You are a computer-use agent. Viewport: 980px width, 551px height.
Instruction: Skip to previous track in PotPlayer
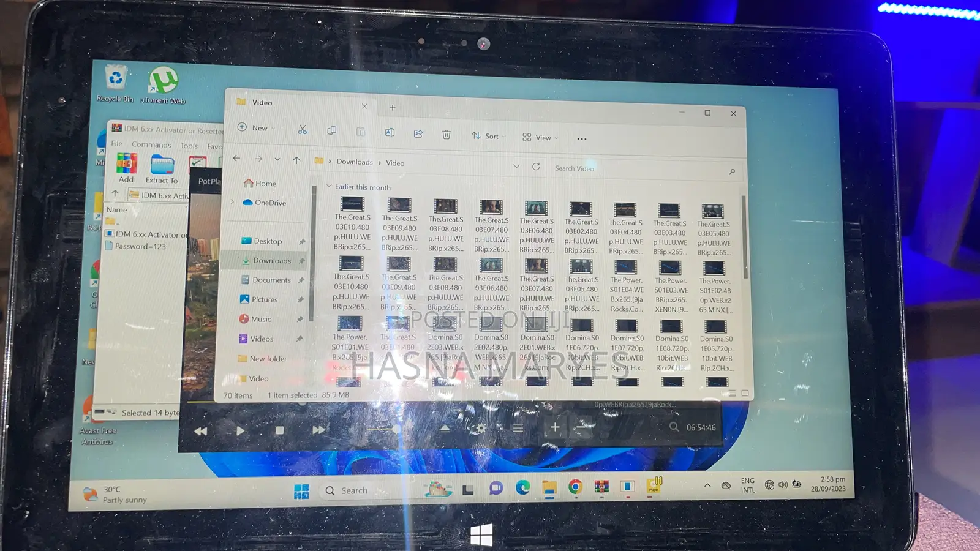pos(201,431)
